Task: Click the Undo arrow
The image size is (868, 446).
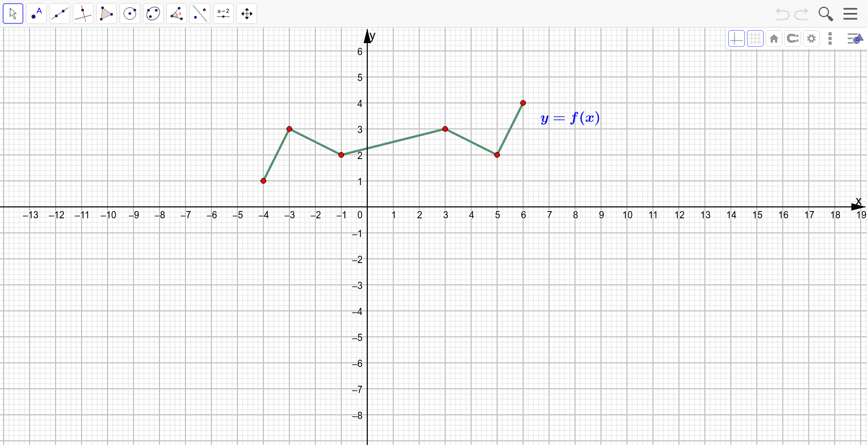Action: [782, 14]
